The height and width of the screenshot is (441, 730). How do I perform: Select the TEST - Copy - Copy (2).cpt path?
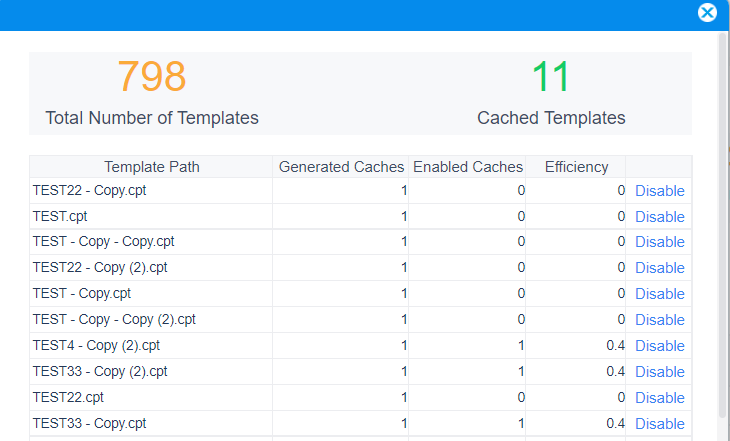click(x=114, y=320)
